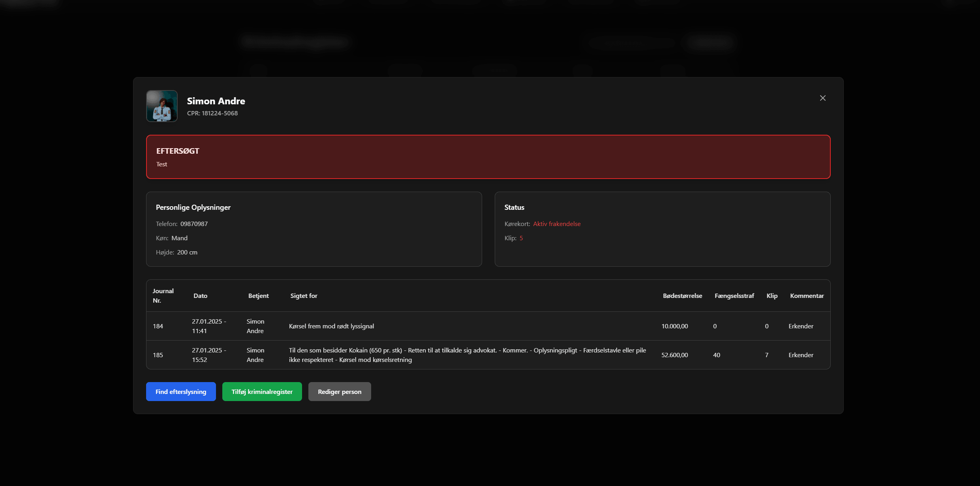The image size is (980, 486).
Task: Click the Kørsel frem mod rødt lyssignal charge
Action: (x=331, y=326)
